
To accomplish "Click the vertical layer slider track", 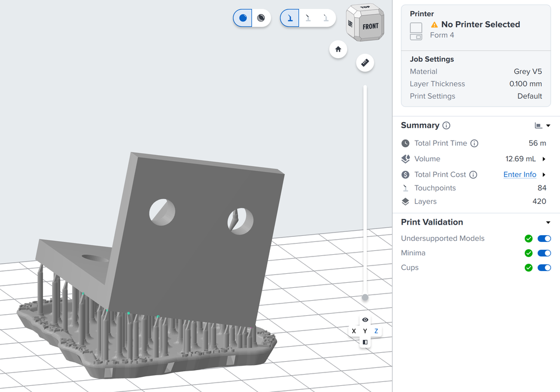I will click(365, 191).
